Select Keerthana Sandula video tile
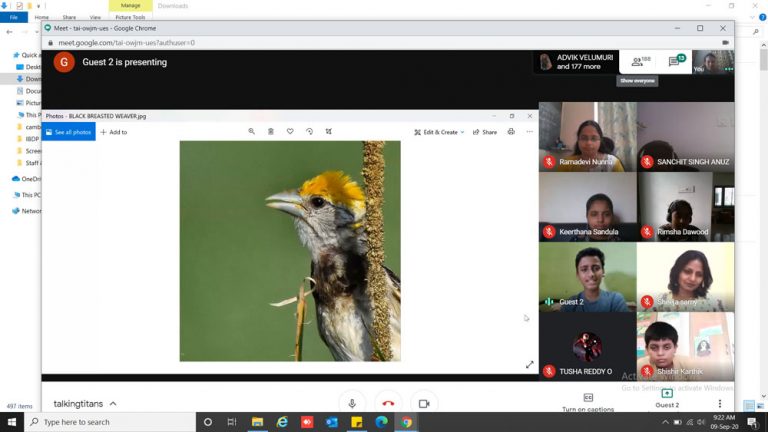Screen dimensions: 768x432 point(588,207)
